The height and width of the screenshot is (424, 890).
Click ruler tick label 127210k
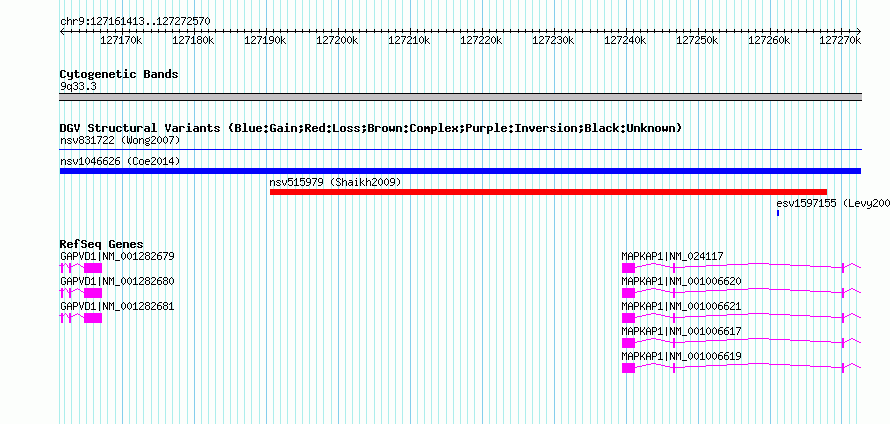click(x=409, y=40)
